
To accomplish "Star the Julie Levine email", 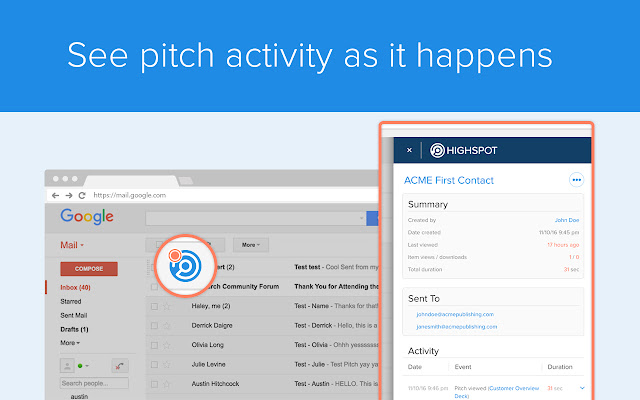I will coord(167,364).
